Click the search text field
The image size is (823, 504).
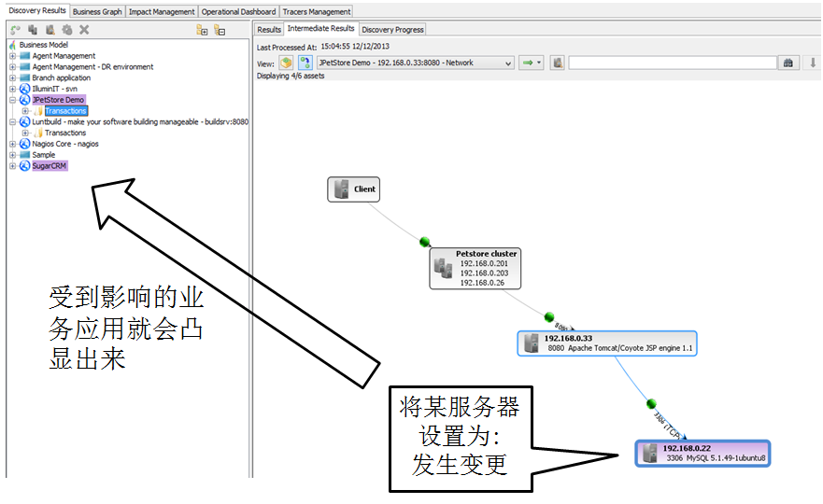tap(672, 63)
